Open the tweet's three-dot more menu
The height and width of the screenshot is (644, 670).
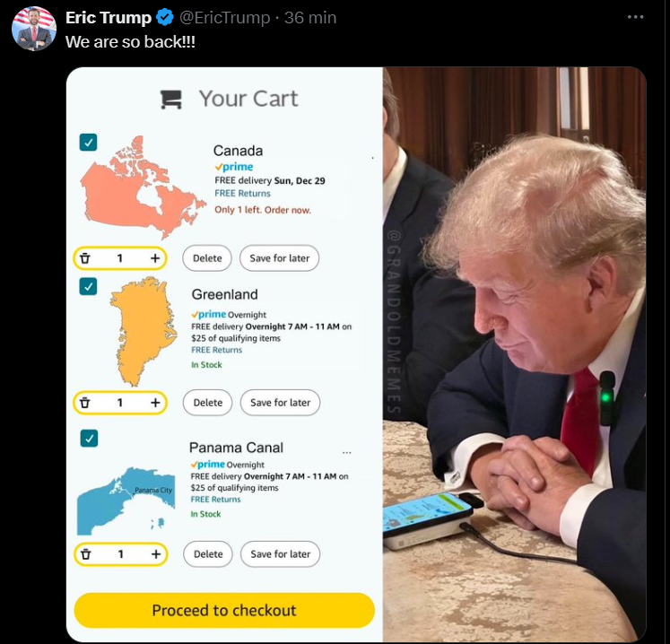(x=635, y=17)
